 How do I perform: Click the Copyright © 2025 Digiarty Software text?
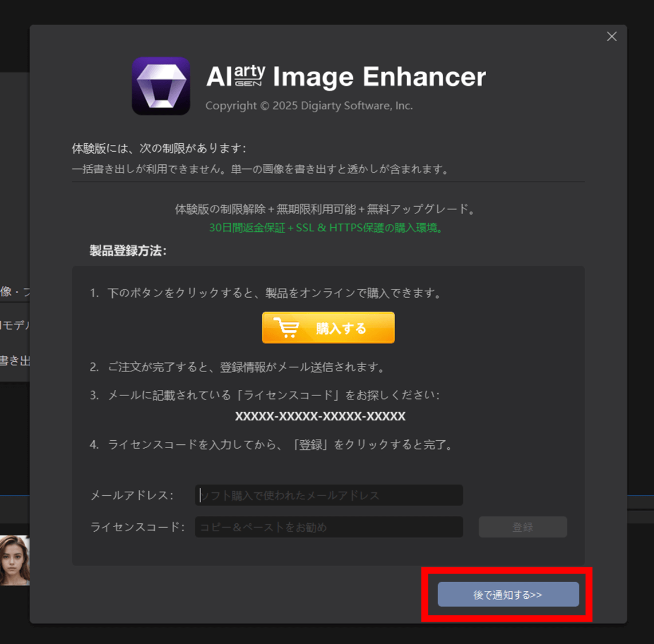[309, 105]
